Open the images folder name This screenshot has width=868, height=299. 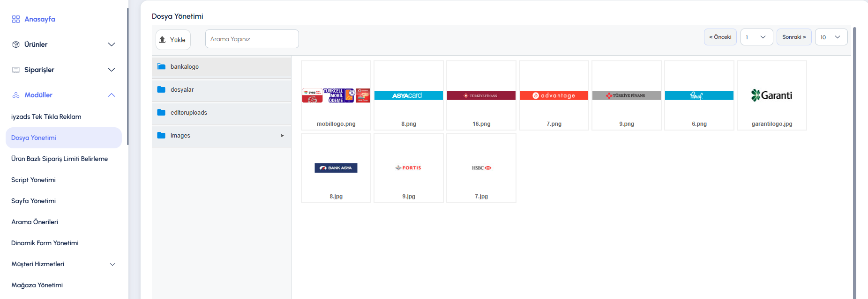180,136
